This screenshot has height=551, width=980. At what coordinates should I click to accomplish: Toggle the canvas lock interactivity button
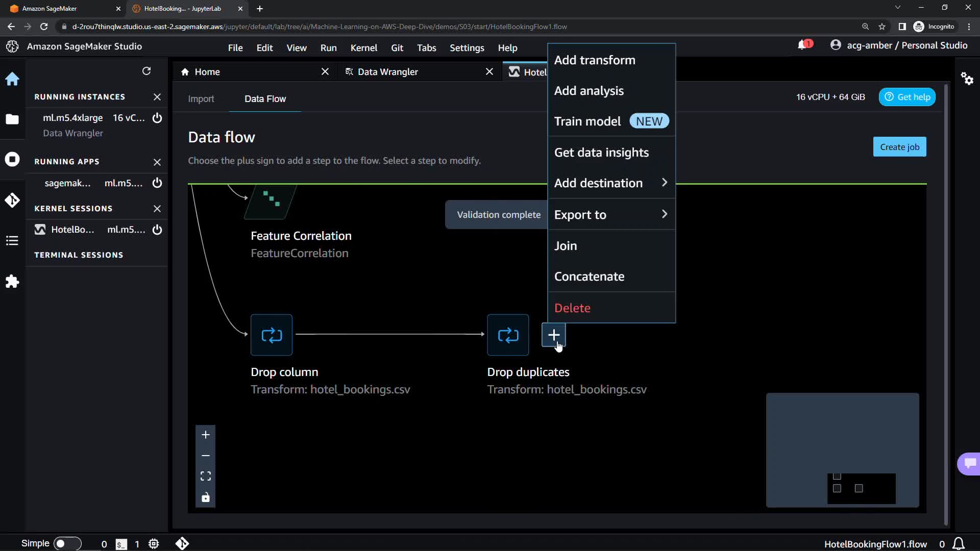click(x=206, y=497)
